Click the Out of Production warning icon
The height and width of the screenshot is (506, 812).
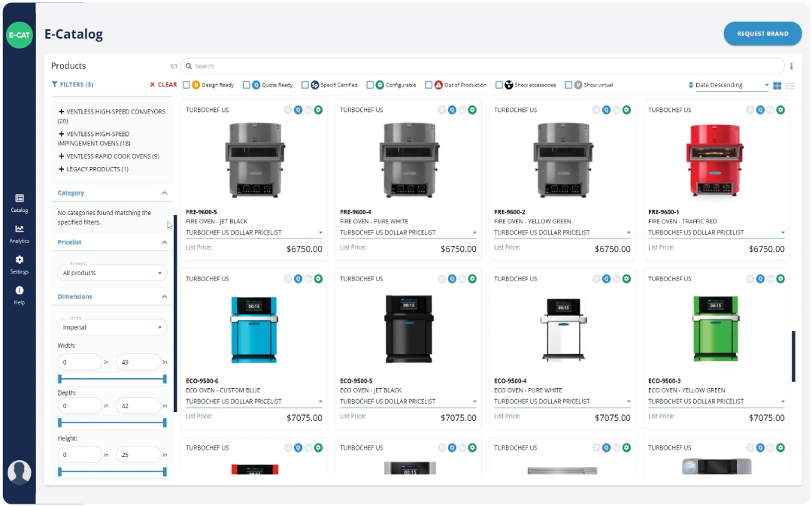[x=438, y=85]
